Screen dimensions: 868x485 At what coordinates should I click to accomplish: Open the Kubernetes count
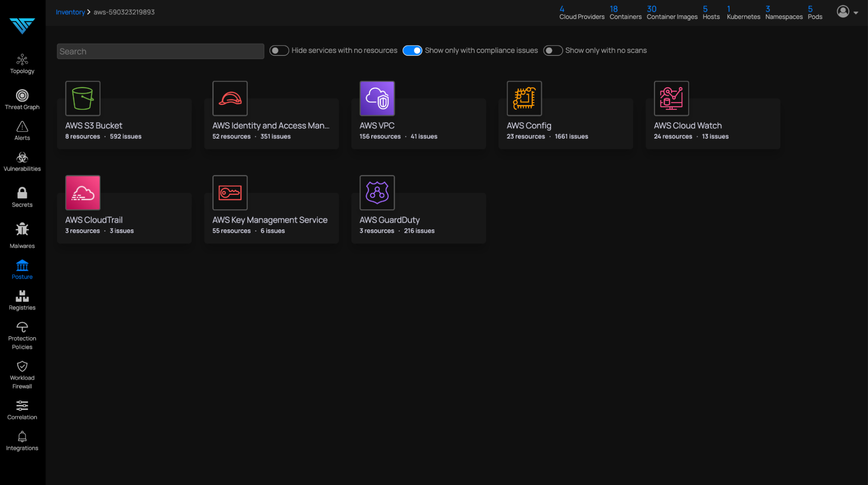pyautogui.click(x=743, y=13)
